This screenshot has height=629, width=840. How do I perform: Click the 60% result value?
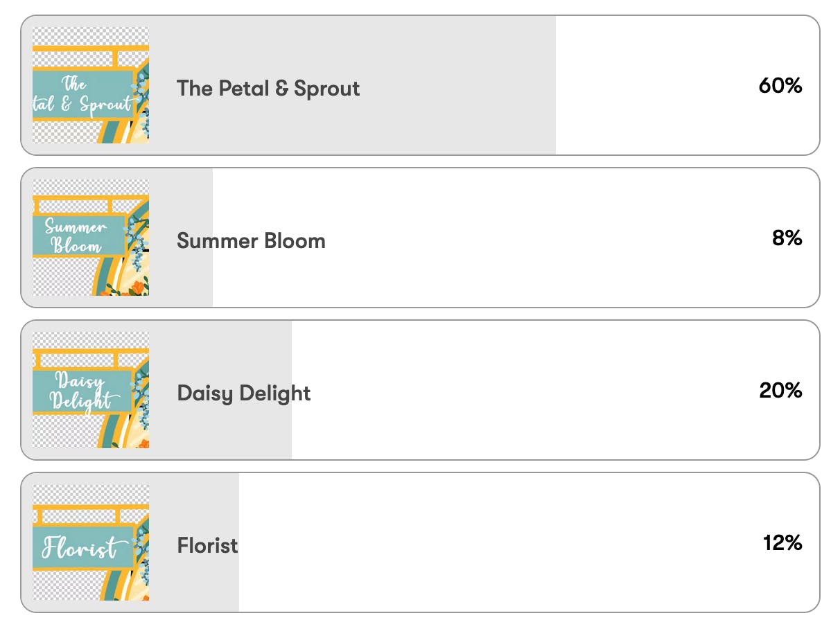tap(780, 86)
